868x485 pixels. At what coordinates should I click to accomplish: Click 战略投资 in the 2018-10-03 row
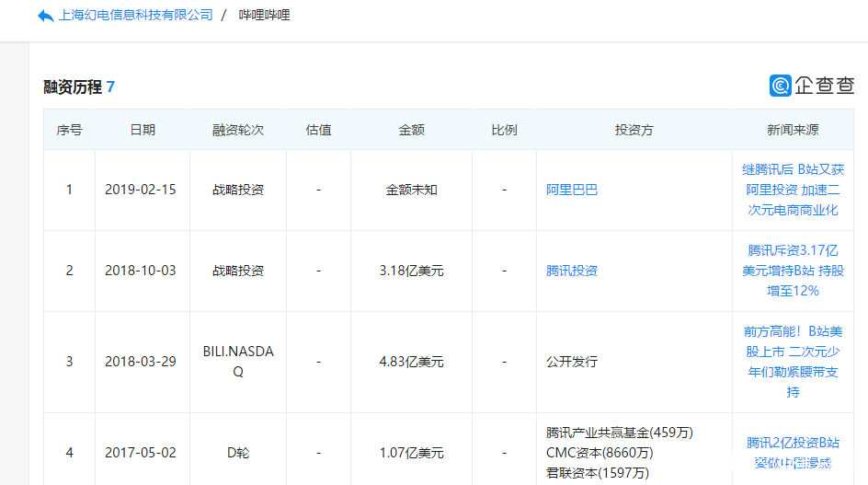tap(238, 271)
